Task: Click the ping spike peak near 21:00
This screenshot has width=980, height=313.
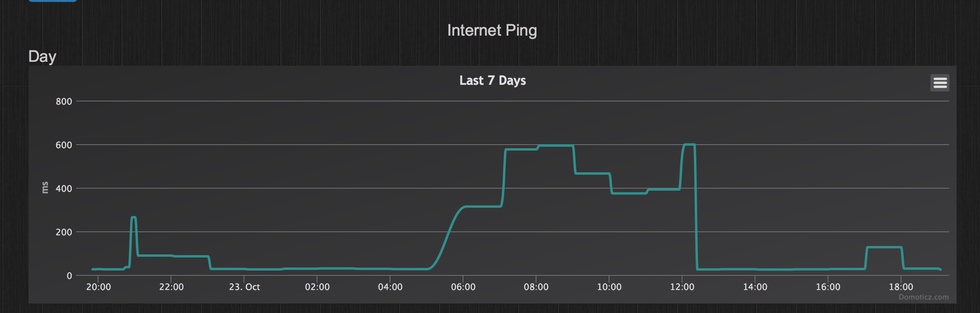Action: [x=134, y=217]
